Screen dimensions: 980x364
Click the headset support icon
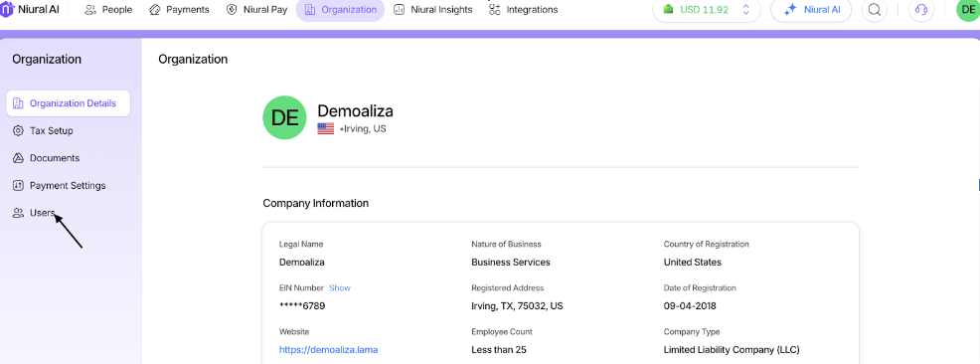[x=921, y=9]
